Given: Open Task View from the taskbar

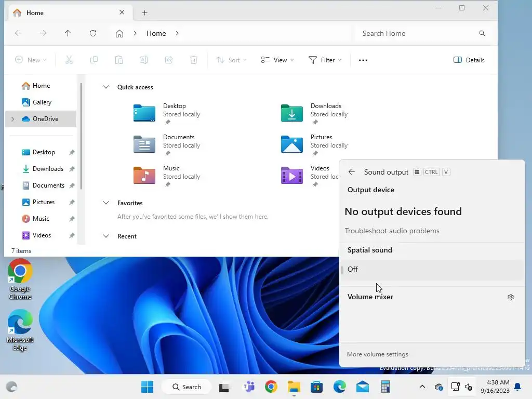Looking at the screenshot, I should (x=224, y=387).
